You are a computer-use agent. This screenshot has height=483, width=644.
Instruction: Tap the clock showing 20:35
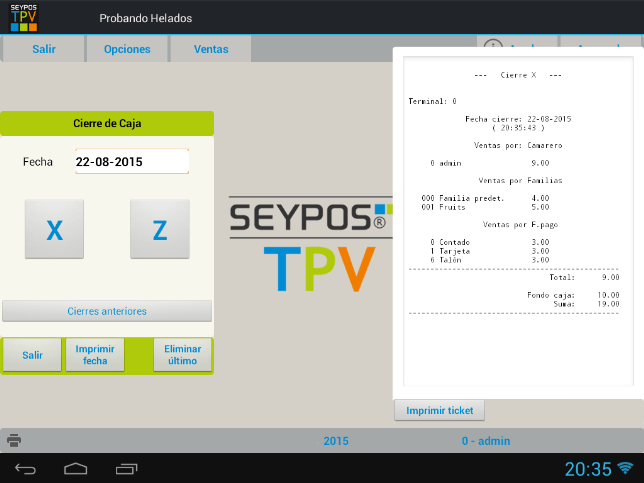[587, 468]
